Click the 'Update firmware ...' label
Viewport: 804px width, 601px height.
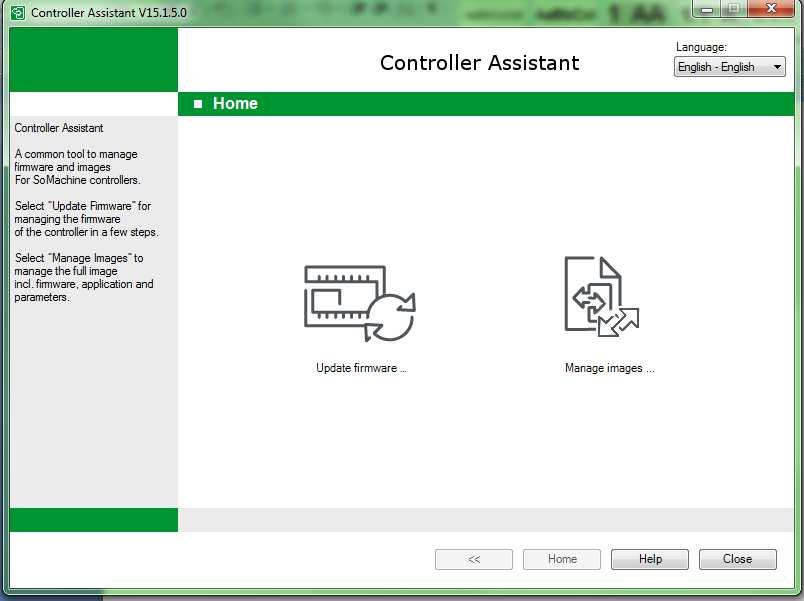click(x=361, y=368)
